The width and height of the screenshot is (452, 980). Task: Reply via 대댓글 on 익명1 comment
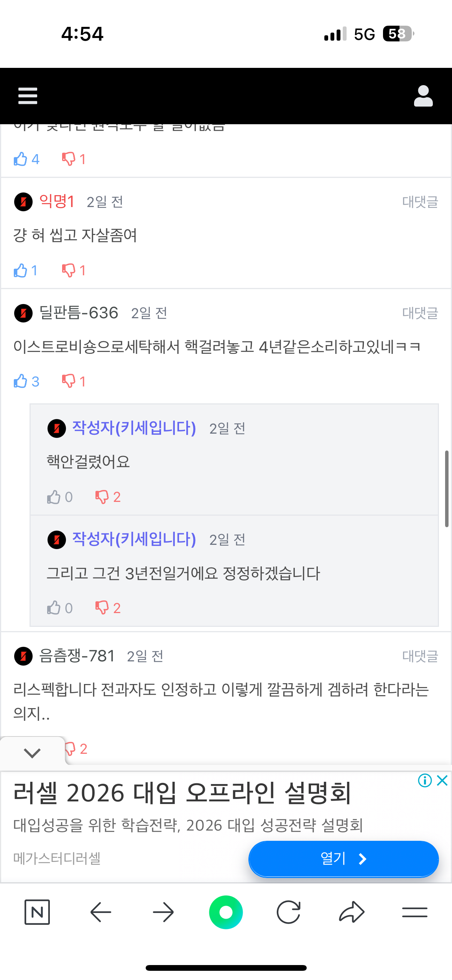(x=420, y=202)
